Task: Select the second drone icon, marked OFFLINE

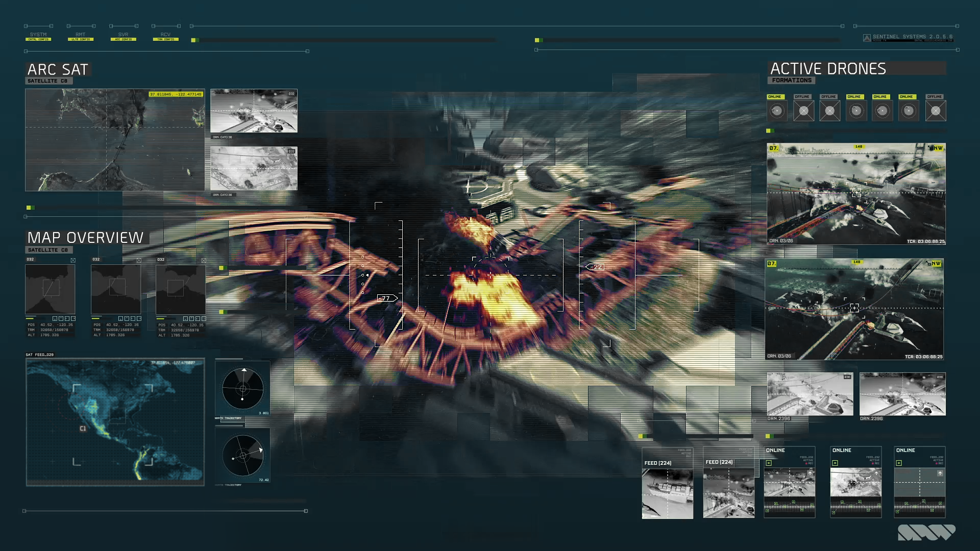Action: [803, 111]
